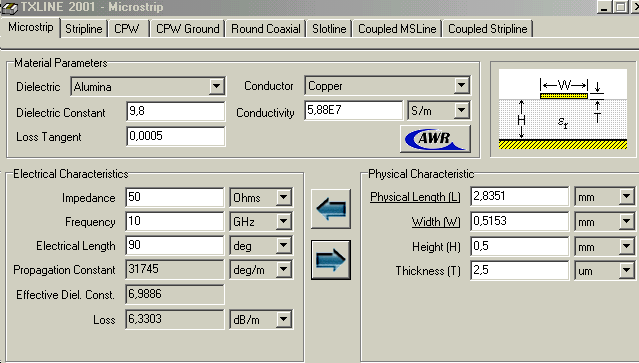This screenshot has height=363, width=639.
Task: Minimize the TXLINE window
Action: [604, 7]
